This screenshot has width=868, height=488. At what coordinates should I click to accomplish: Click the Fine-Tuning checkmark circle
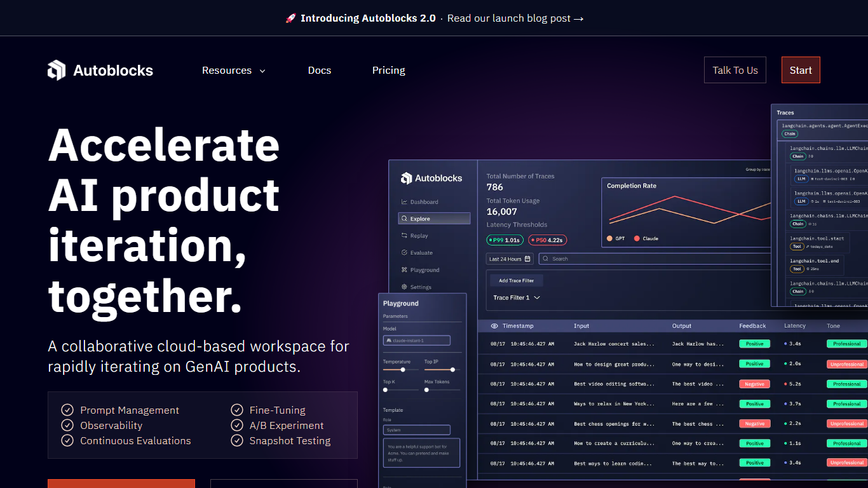click(x=236, y=410)
